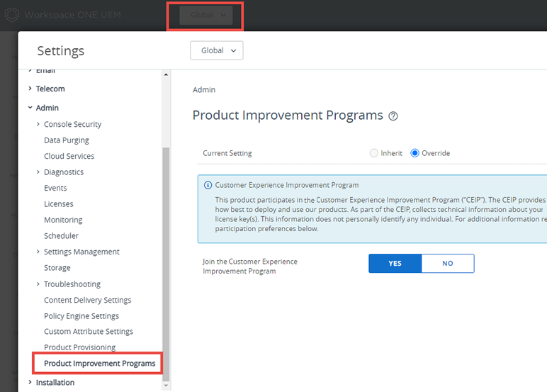Image resolution: width=547 pixels, height=392 pixels.
Task: Open the Storage settings page
Action: click(57, 268)
